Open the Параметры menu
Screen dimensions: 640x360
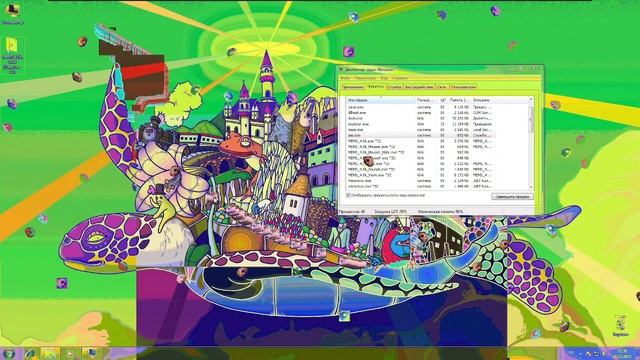365,78
